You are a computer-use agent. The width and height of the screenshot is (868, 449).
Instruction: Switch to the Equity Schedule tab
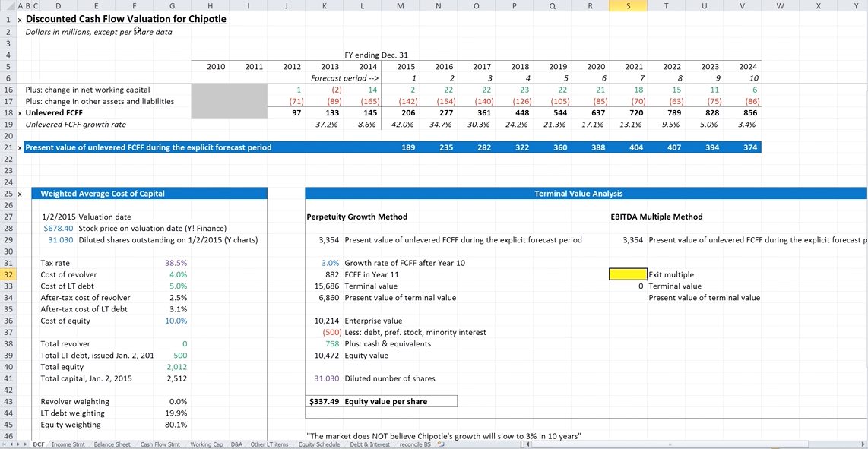(x=321, y=444)
